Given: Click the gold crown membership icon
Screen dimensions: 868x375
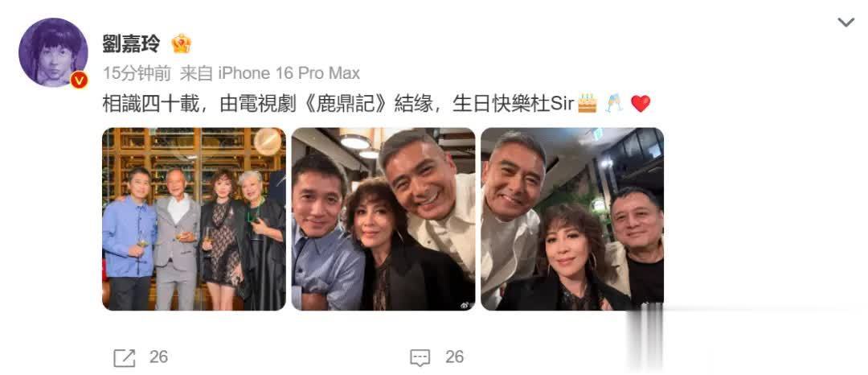Looking at the screenshot, I should [181, 43].
